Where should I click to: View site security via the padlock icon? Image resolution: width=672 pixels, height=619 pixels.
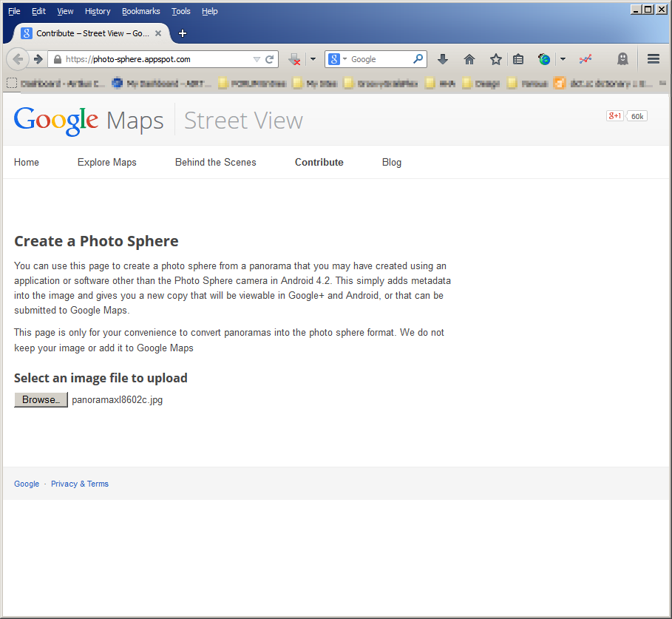coord(58,58)
